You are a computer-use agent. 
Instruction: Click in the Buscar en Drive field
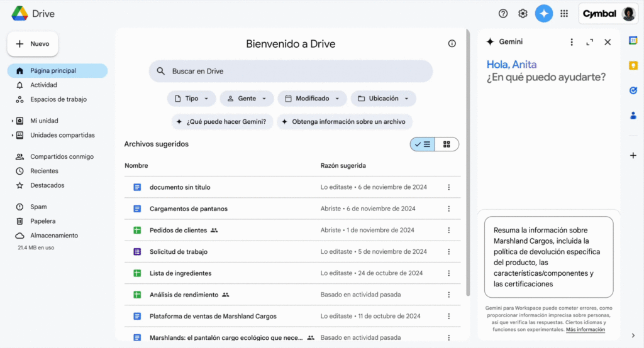coord(291,71)
